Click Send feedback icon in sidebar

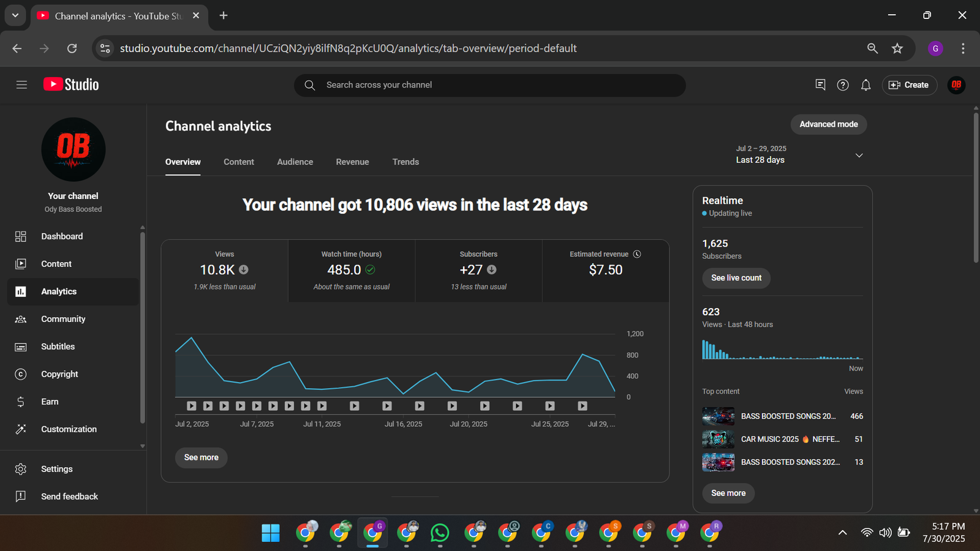[x=21, y=497]
